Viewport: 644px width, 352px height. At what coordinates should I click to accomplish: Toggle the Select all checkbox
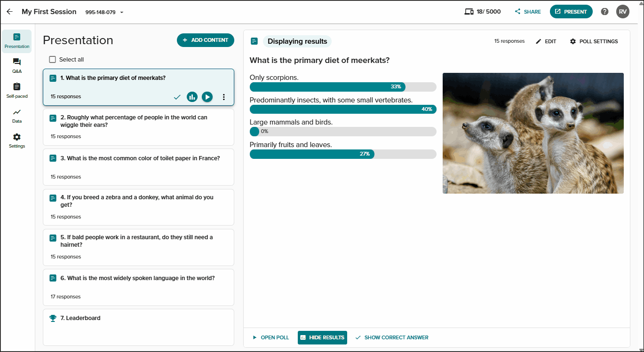click(52, 60)
